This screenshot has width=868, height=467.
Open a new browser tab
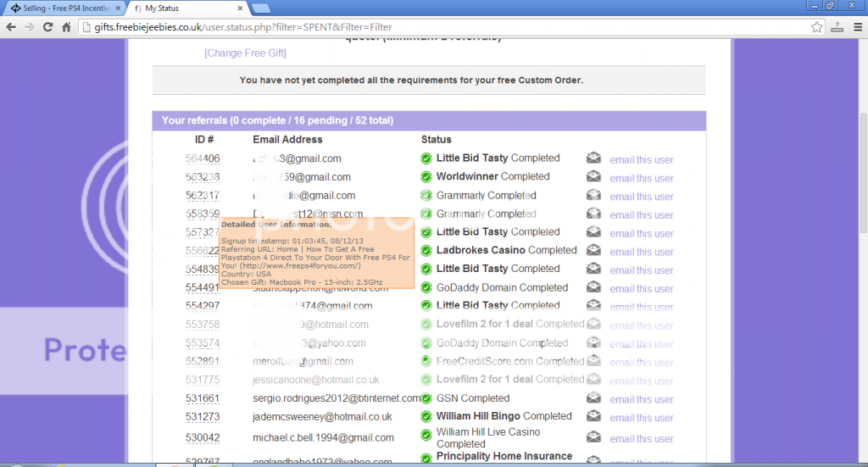(x=261, y=8)
